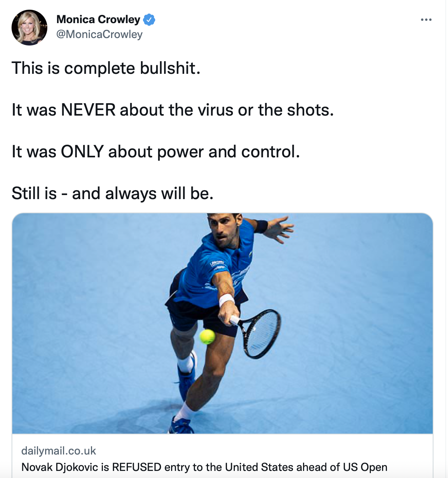The image size is (448, 478).
Task: Open the Novak Djokovic REFUSED entry headline
Action: [x=204, y=467]
